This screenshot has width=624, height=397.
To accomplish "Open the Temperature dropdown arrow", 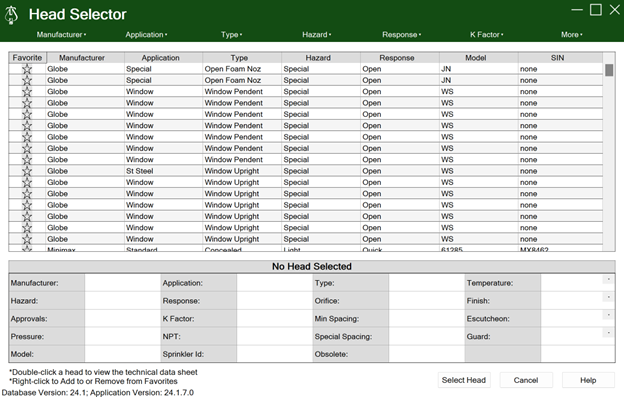I will tap(608, 280).
